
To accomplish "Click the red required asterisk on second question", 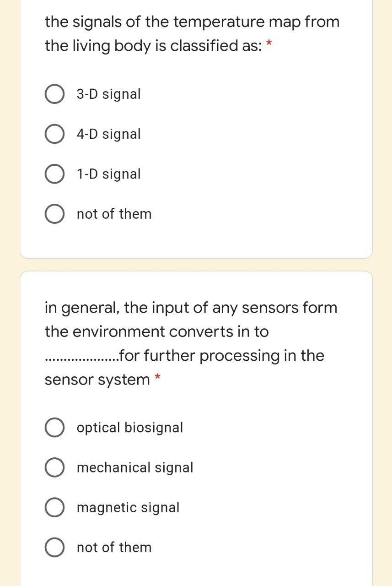I will (x=158, y=377).
